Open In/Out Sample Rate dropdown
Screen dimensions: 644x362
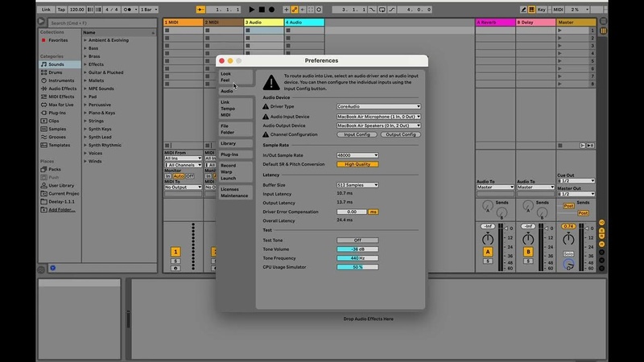click(x=357, y=155)
